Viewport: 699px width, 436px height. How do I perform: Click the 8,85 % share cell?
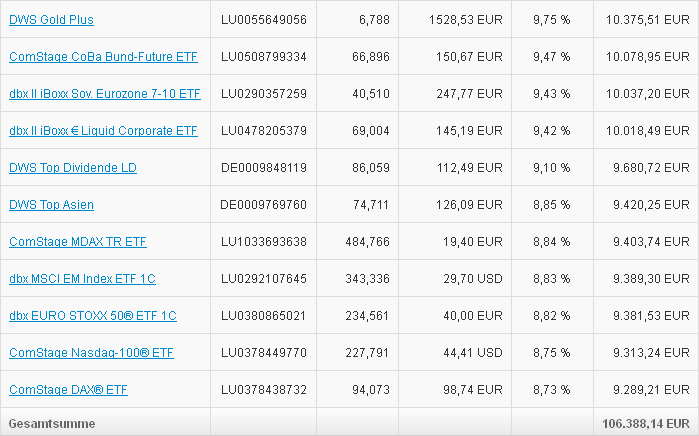(552, 205)
